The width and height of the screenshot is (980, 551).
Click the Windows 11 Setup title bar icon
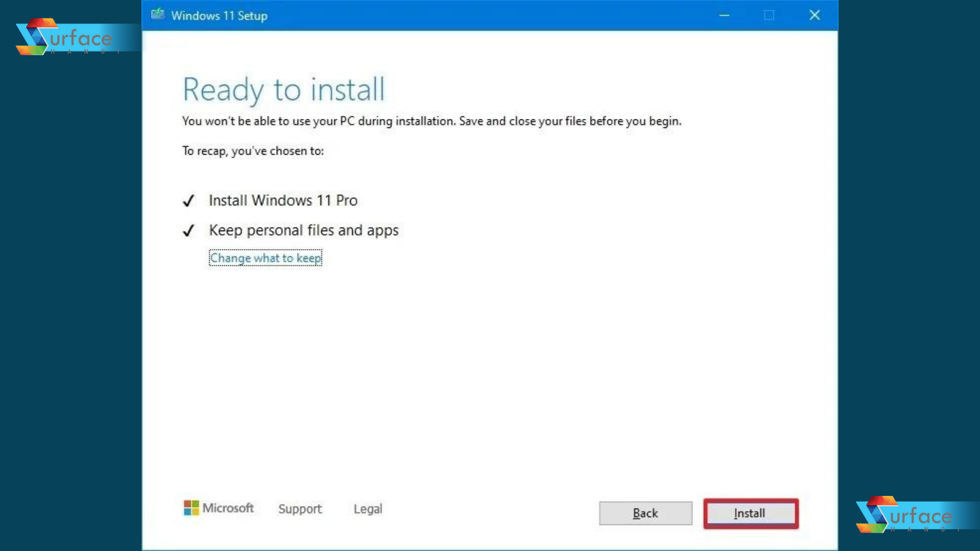(158, 15)
